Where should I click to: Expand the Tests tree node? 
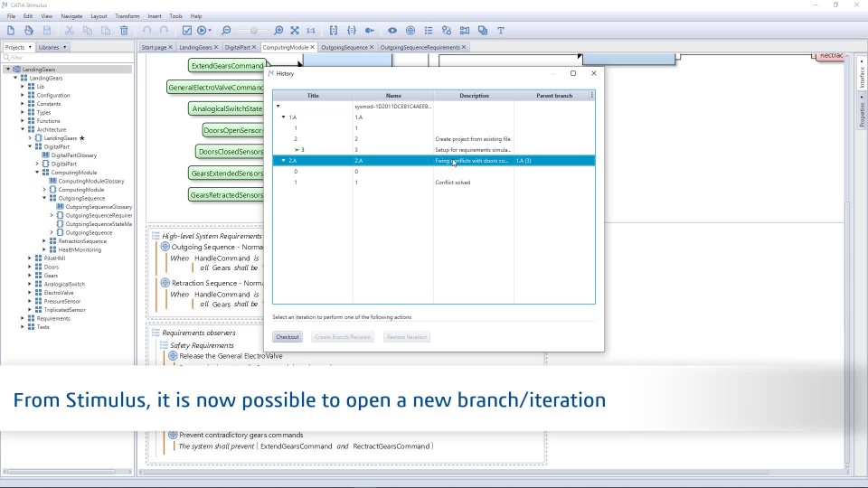click(23, 327)
